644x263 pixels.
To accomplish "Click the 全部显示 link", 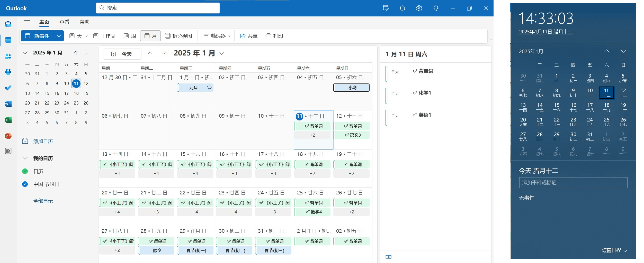I will pyautogui.click(x=43, y=201).
